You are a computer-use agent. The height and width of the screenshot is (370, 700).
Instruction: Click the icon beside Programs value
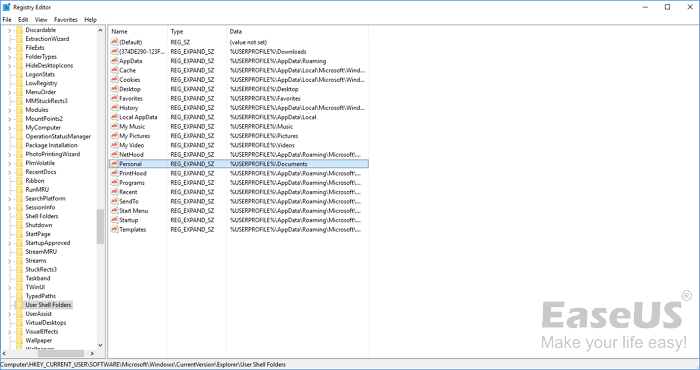(114, 183)
